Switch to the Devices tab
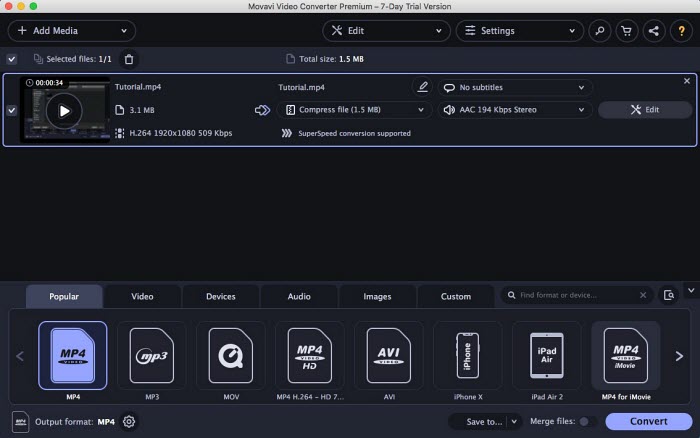 221,296
